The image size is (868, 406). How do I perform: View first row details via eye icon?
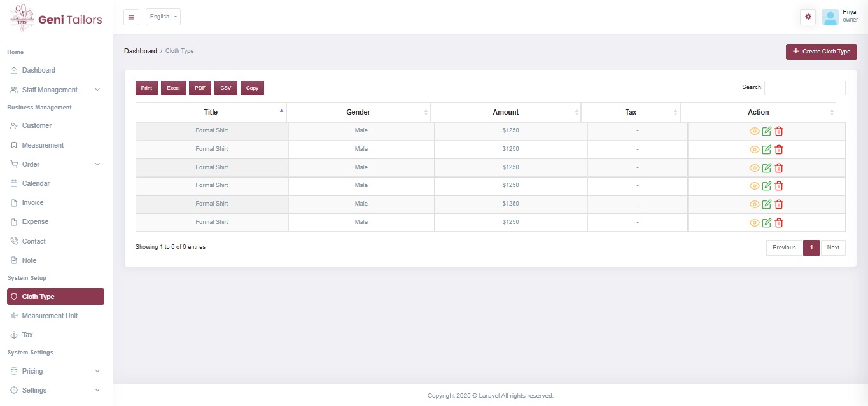[755, 132]
